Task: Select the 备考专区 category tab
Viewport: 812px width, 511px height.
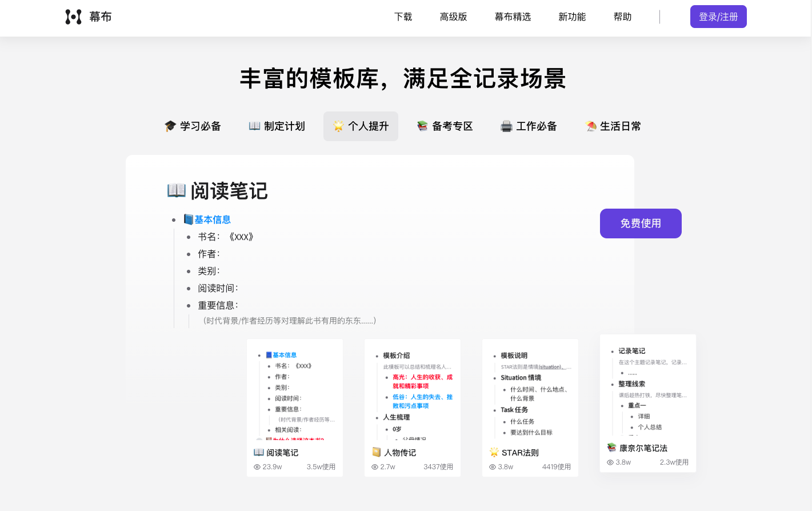Action: (x=445, y=126)
